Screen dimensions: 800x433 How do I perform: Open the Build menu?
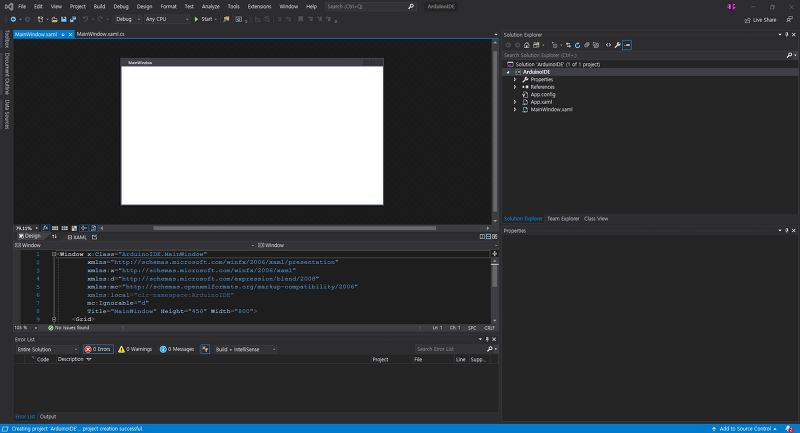pos(99,7)
